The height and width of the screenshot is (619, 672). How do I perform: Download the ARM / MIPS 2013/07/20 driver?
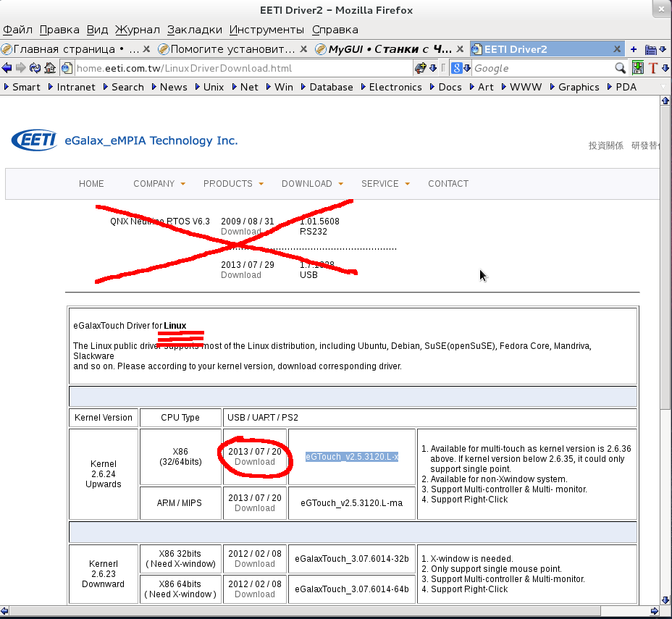coord(255,508)
